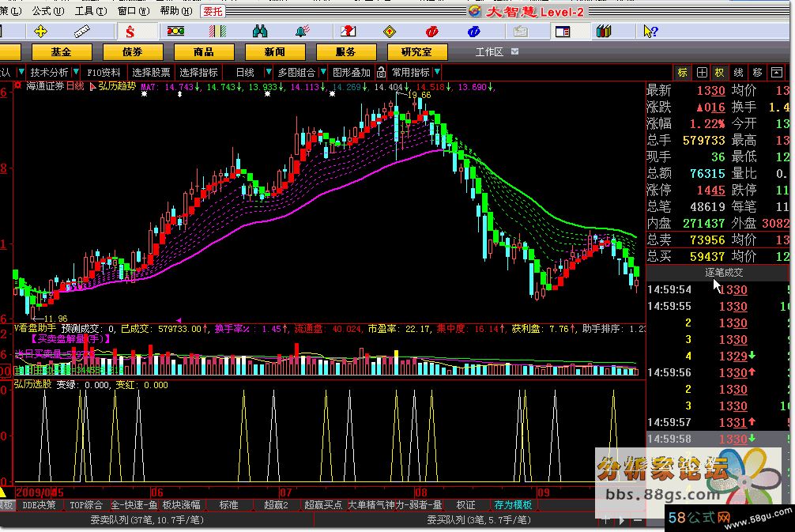Toggle the 标 button on chart toolbar
This screenshot has width=795, height=532.
point(682,72)
